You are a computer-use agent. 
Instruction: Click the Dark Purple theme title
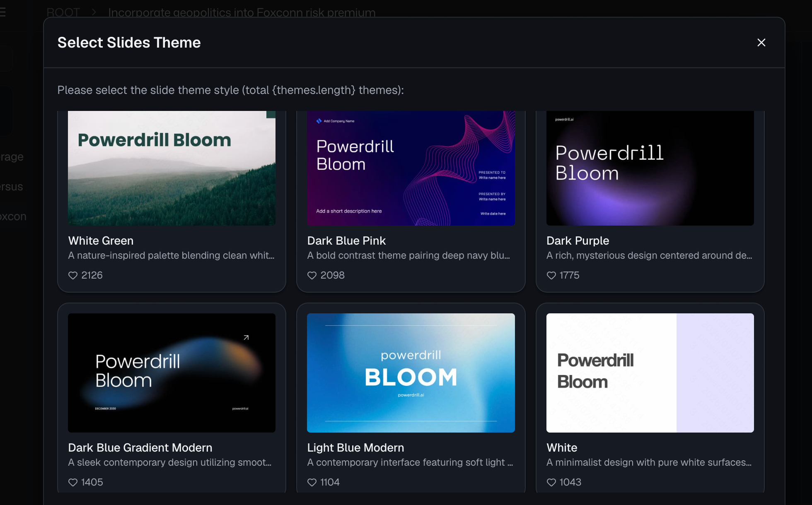click(x=578, y=240)
